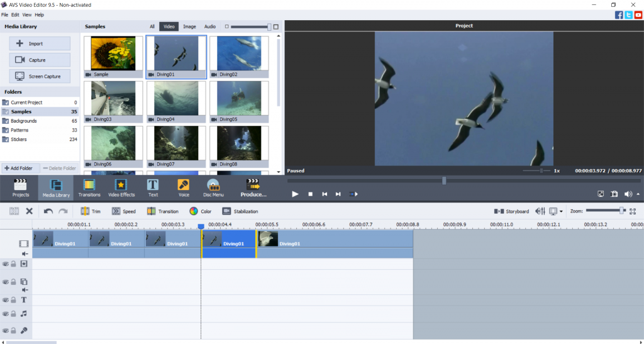This screenshot has width=644, height=344.
Task: Open the Trim tool
Action: (x=90, y=211)
